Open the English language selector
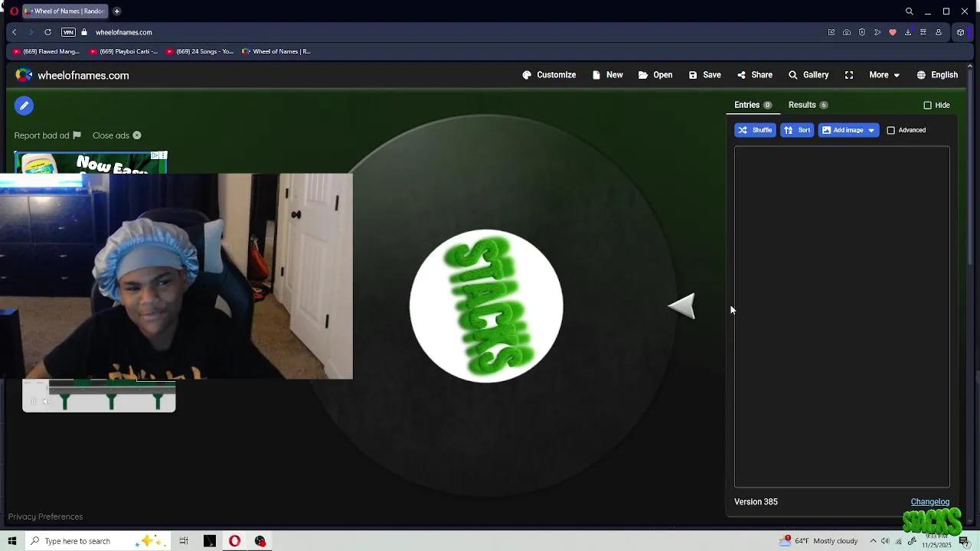The height and width of the screenshot is (551, 980). [x=937, y=74]
